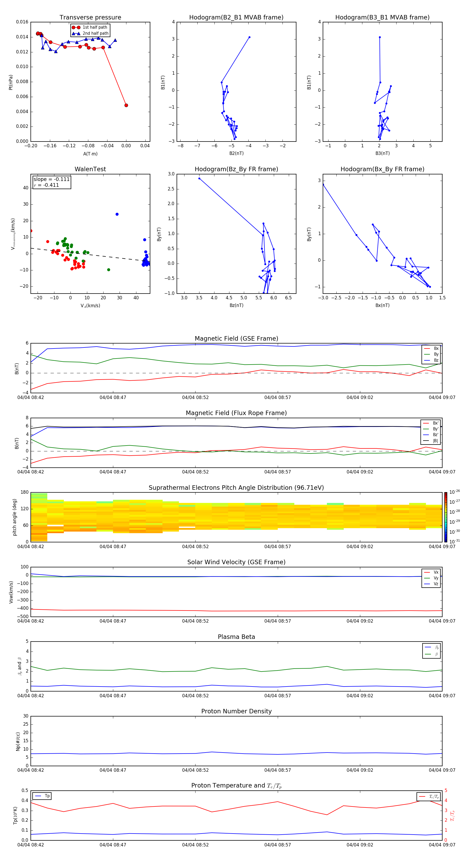Click 'Np(#/cc)' y-axis label
Image resolution: width=473 pixels, height=868 pixels.
point(18,741)
